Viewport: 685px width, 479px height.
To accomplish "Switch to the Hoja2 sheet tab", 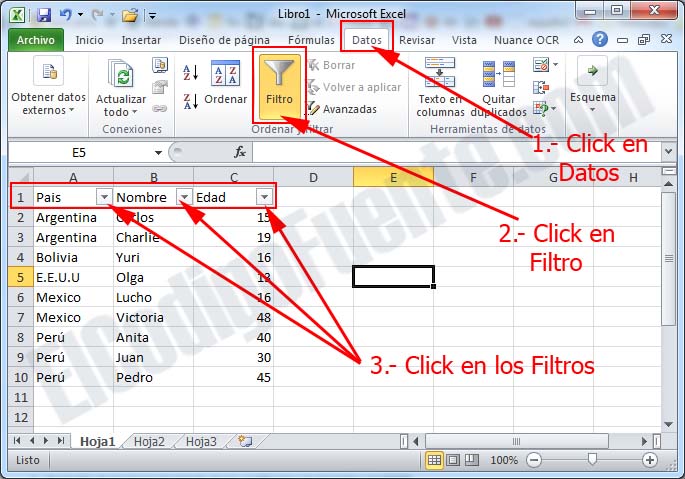I will pos(149,441).
